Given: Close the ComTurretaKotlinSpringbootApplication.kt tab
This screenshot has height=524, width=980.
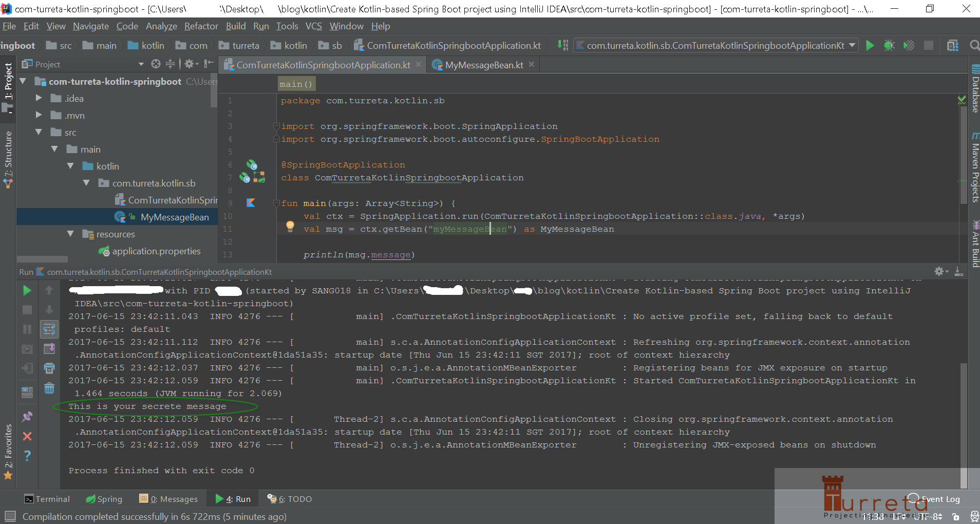Looking at the screenshot, I should (419, 64).
